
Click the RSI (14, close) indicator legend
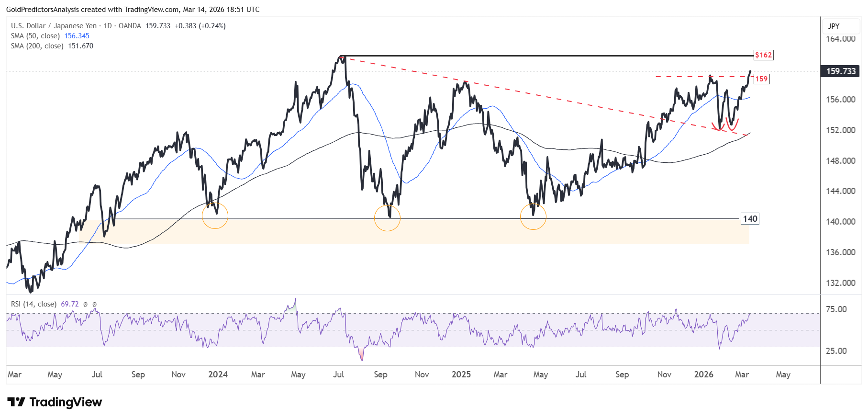[33, 304]
